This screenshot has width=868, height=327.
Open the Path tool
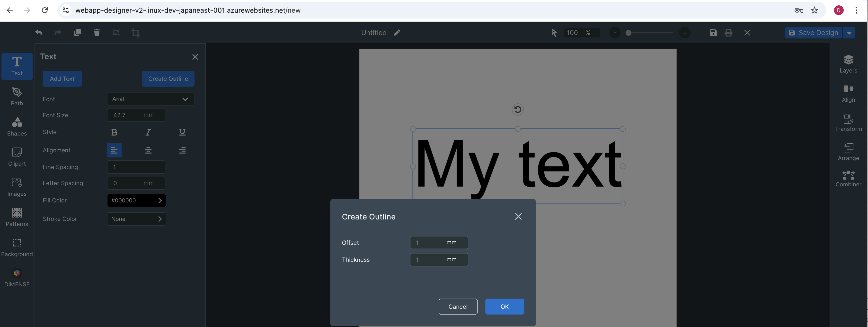click(x=17, y=96)
